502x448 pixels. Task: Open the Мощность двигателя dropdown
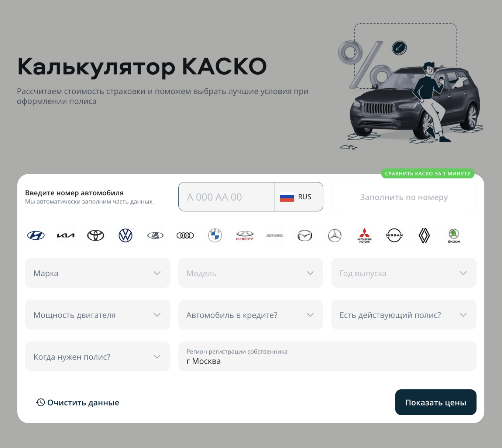click(x=97, y=315)
